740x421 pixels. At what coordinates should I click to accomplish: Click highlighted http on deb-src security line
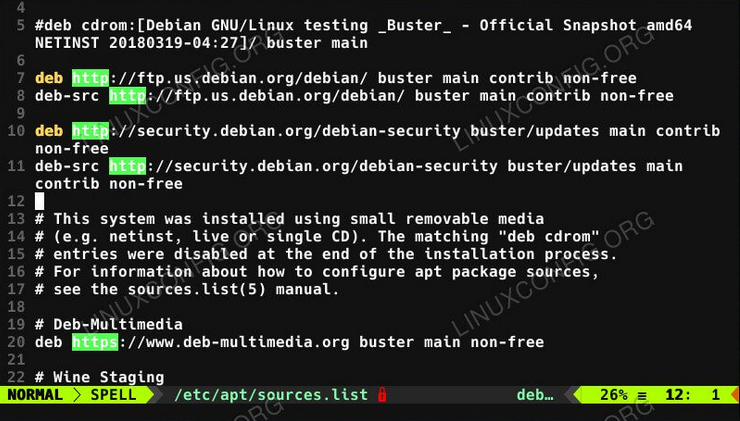[x=127, y=166]
